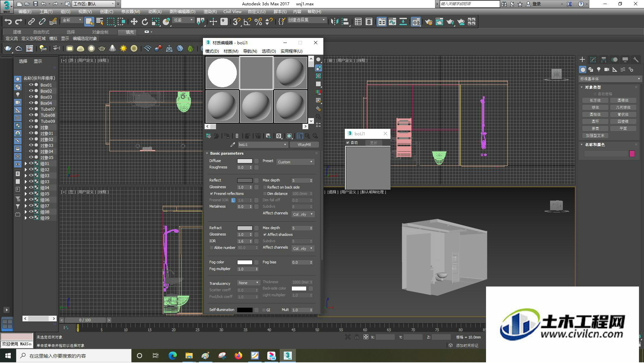
Task: Hide Box01 using its eye icon
Action: (31, 85)
